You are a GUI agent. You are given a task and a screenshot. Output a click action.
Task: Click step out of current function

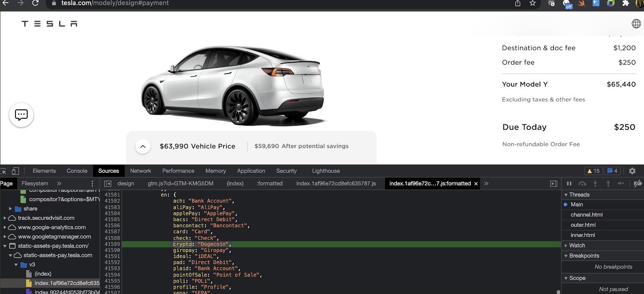coord(608,183)
